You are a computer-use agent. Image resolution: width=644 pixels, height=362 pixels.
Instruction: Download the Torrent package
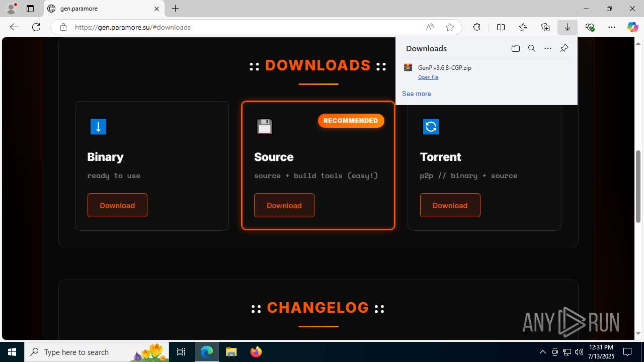point(450,205)
